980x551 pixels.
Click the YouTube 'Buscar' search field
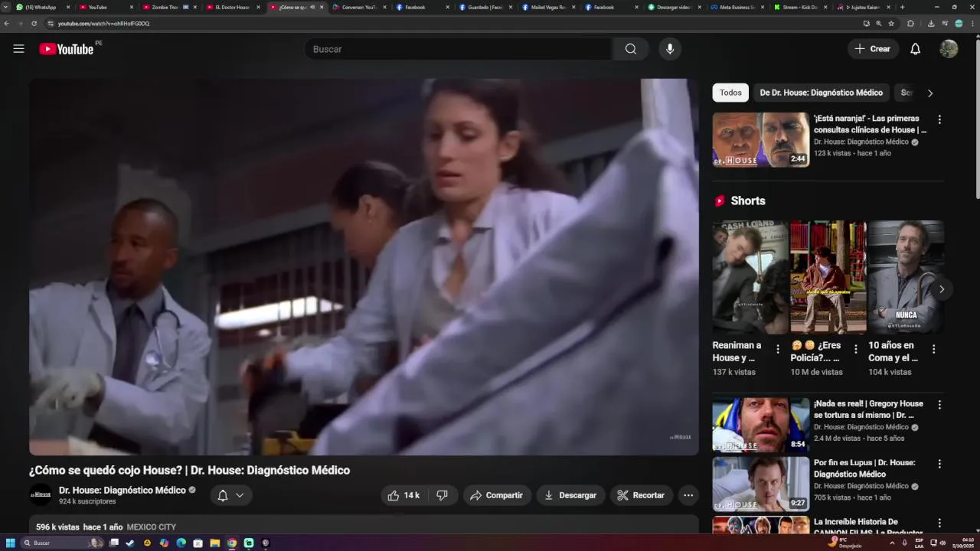tap(458, 49)
